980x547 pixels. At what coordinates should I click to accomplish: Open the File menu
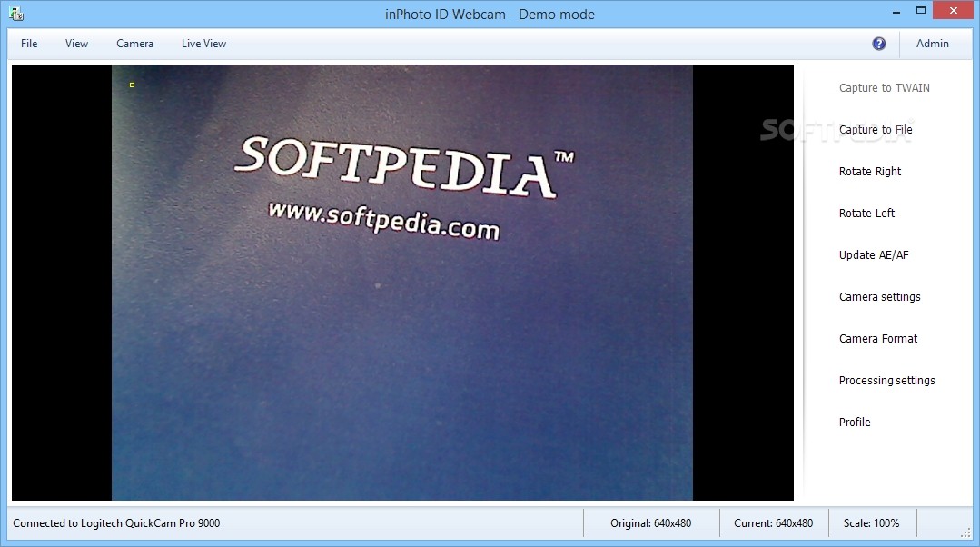[29, 43]
